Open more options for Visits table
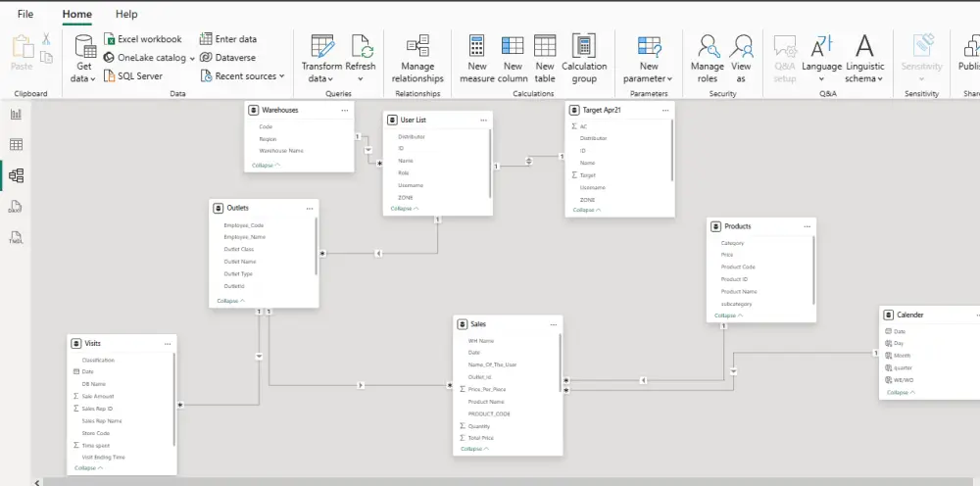The height and width of the screenshot is (486, 980). pyautogui.click(x=168, y=344)
